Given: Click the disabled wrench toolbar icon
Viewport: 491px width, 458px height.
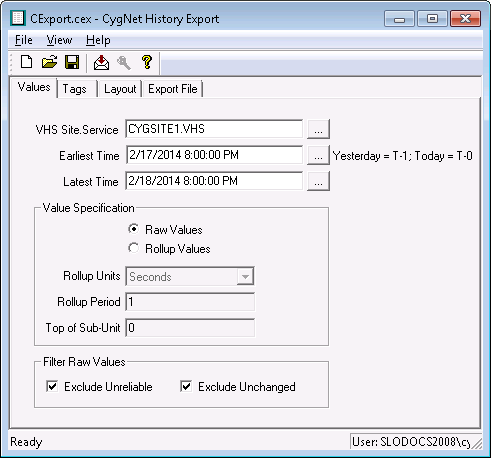Looking at the screenshot, I should click(124, 62).
